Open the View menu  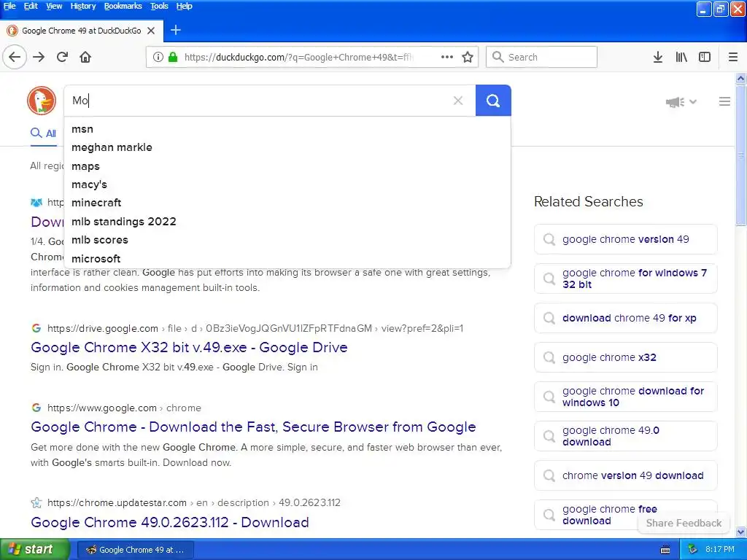54,6
